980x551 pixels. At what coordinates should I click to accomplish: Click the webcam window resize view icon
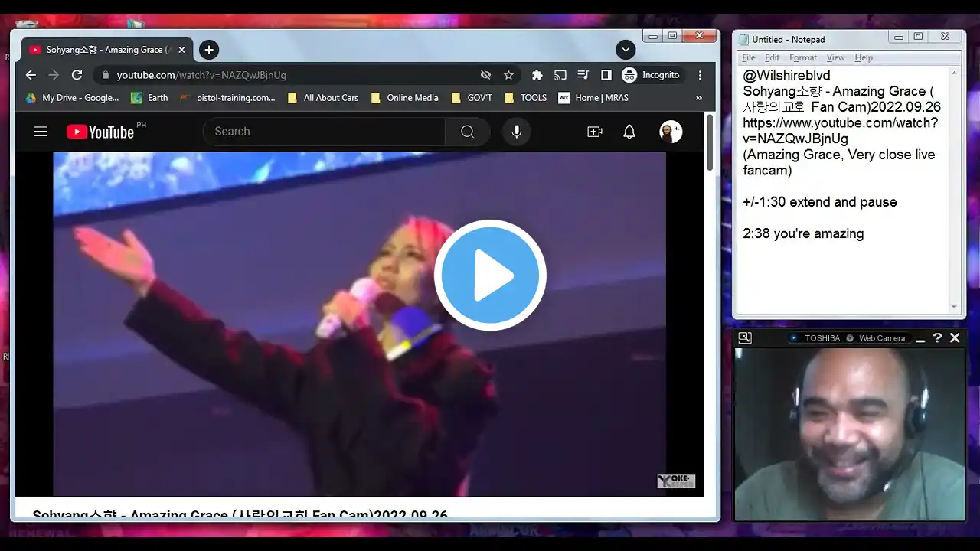click(x=744, y=337)
